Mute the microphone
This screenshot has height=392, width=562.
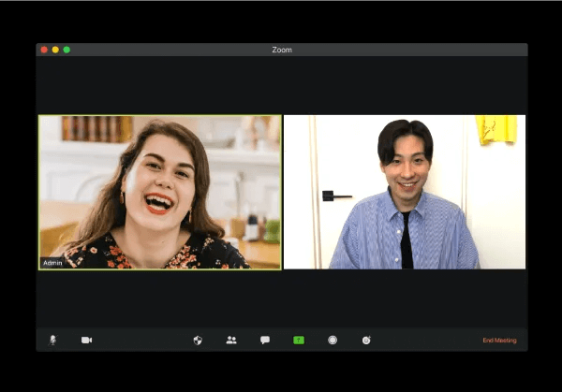tap(52, 340)
